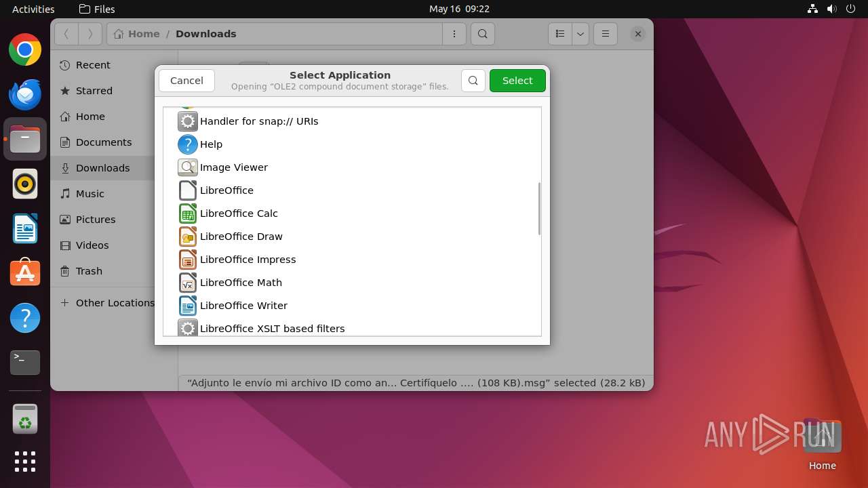Open Documents in sidebar

(x=102, y=142)
